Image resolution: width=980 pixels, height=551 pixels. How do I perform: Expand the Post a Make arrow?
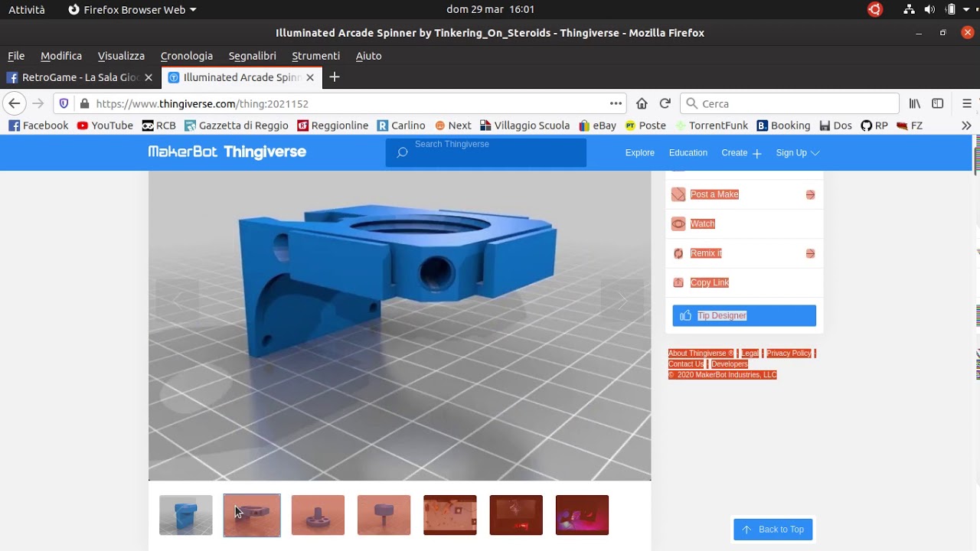pyautogui.click(x=810, y=194)
